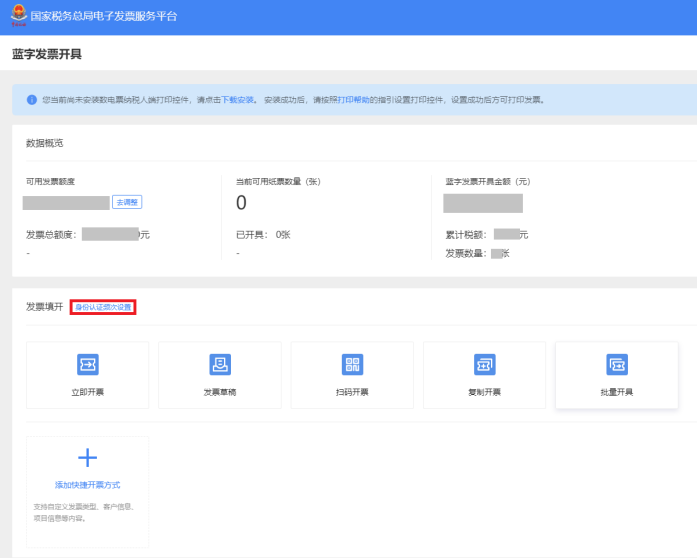This screenshot has width=697, height=558.
Task: Click the 立即开票 invoice icon
Action: click(87, 365)
